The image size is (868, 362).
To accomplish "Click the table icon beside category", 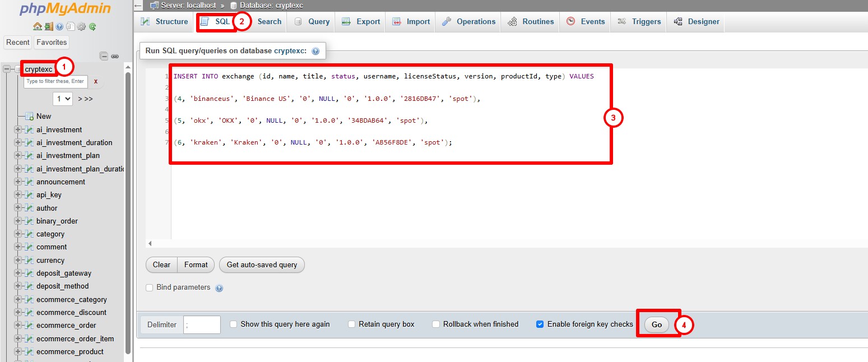I will 29,234.
